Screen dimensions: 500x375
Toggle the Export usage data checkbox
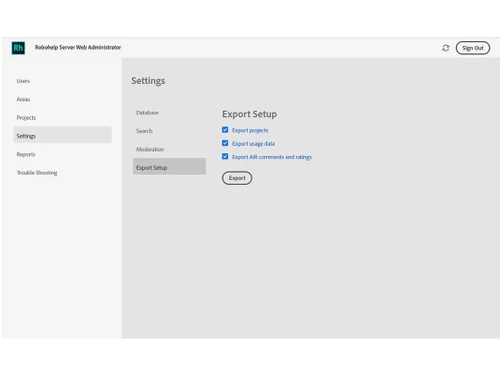[225, 143]
